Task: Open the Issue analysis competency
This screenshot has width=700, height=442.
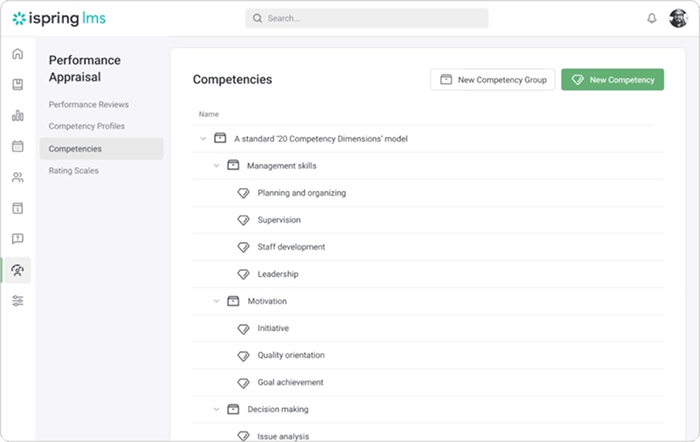Action: click(283, 436)
